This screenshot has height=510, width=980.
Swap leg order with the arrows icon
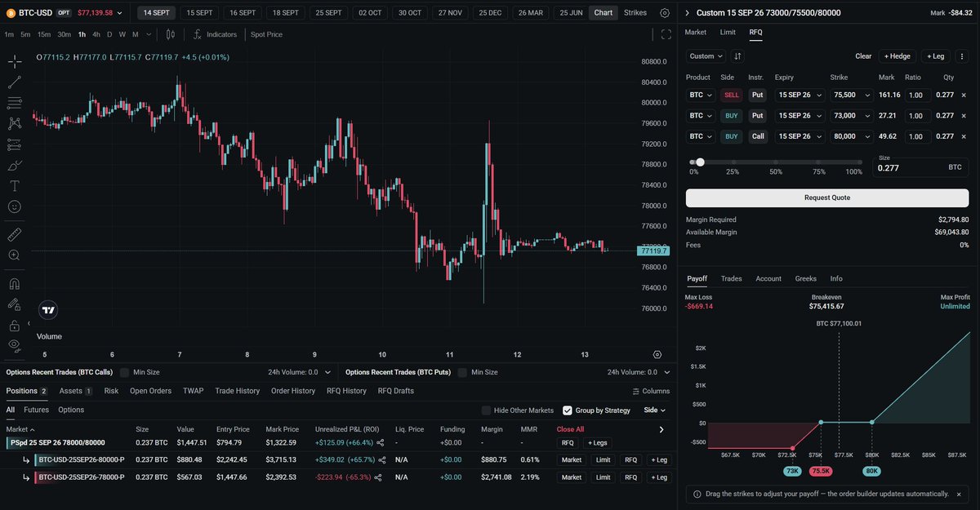click(737, 56)
